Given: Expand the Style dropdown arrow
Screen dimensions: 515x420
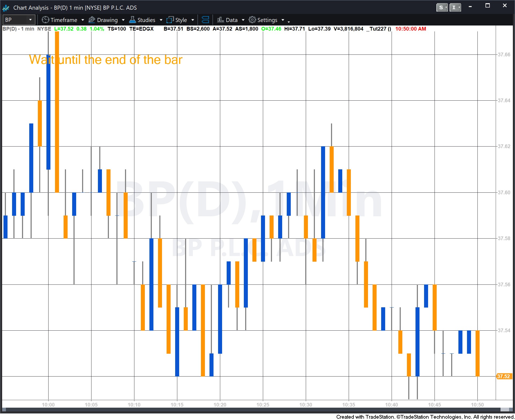Looking at the screenshot, I should click(193, 20).
